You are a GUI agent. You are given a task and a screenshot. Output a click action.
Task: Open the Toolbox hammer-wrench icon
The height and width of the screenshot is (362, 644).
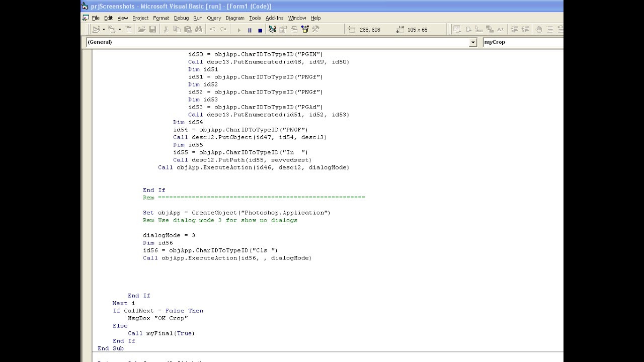[x=315, y=30]
